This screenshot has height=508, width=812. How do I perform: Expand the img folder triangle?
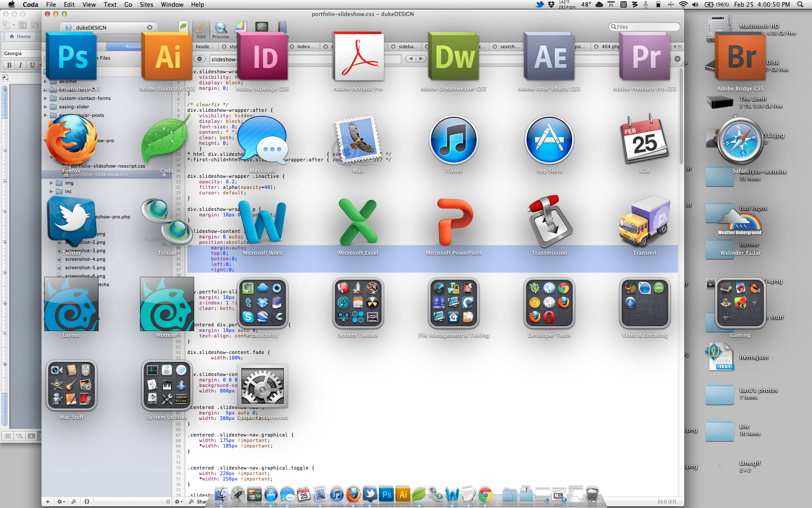click(x=52, y=183)
